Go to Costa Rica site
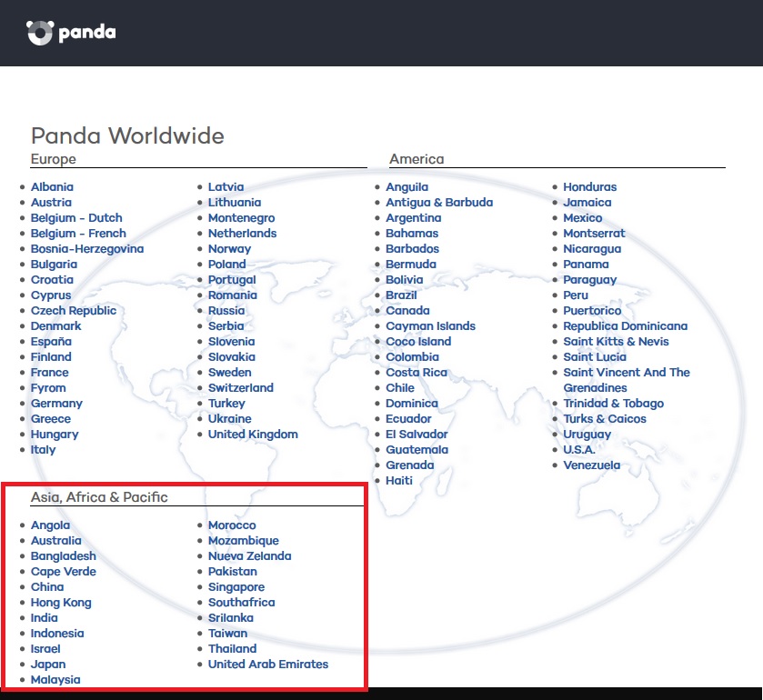763x700 pixels. (416, 373)
